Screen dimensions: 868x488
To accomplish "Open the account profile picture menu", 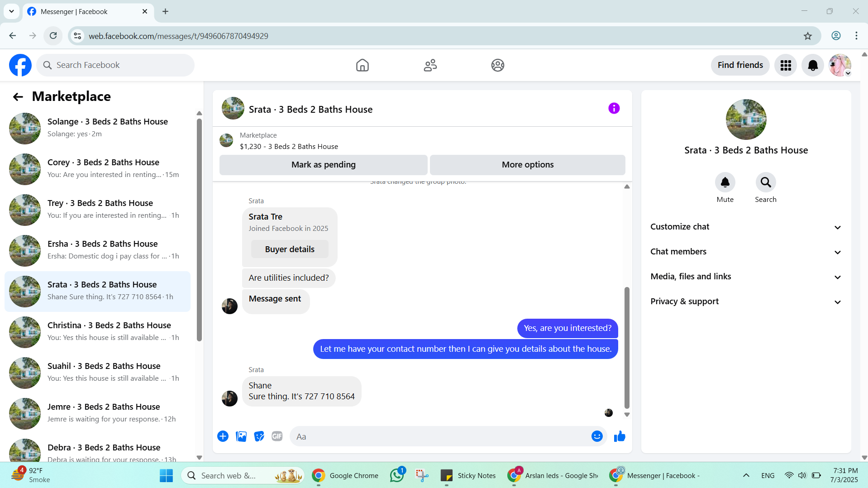I will 840,65.
